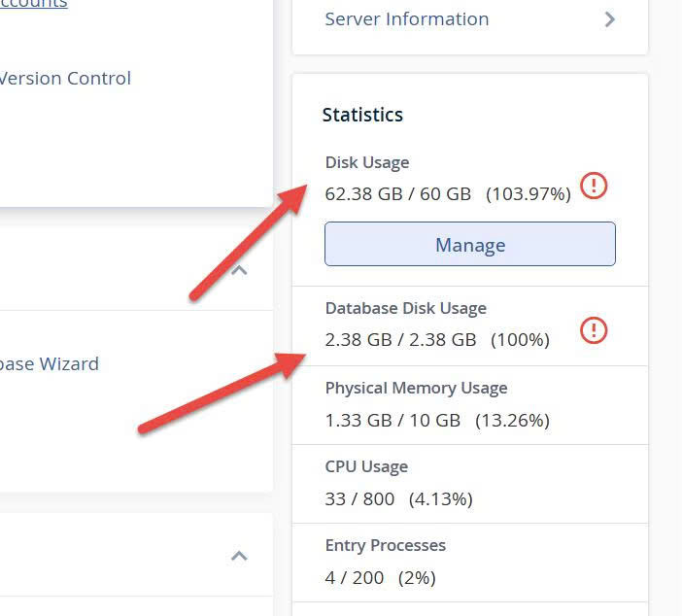The image size is (682, 616).
Task: Click the red warning icon beside Disk Usage
Action: 593,186
